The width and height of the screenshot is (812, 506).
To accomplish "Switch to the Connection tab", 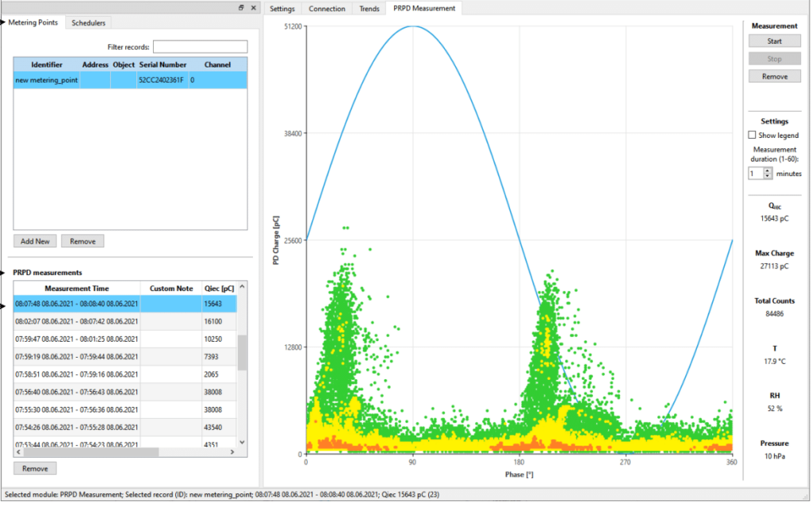I will point(327,9).
